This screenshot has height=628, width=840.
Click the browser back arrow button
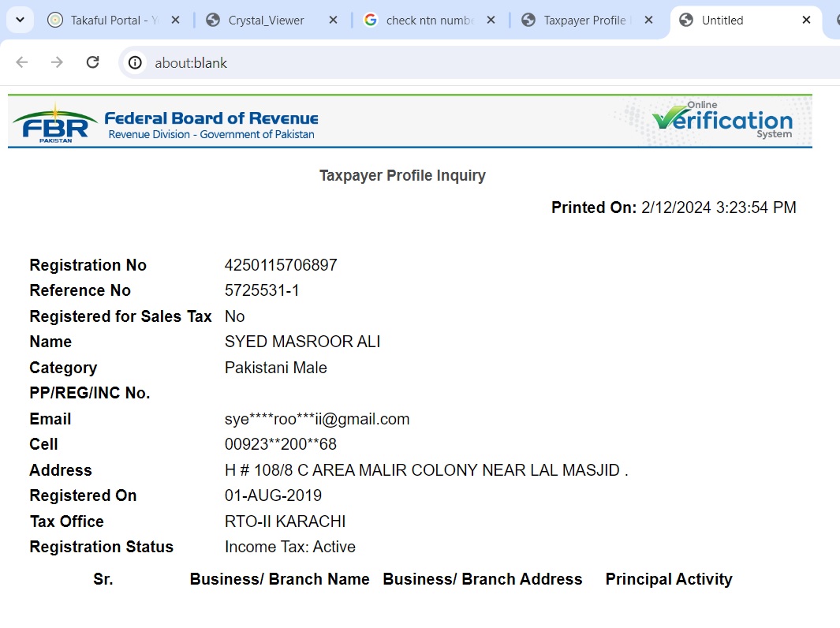pos(22,62)
